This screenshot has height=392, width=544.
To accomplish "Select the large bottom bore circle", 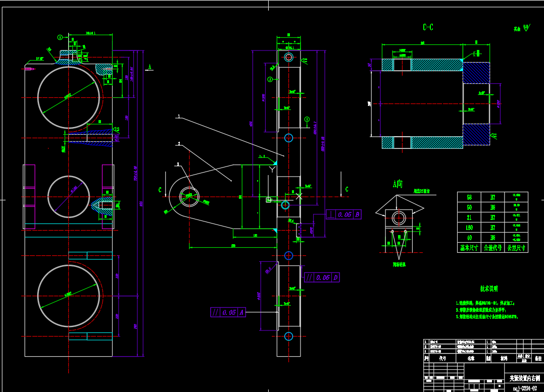I will click(x=69, y=296).
